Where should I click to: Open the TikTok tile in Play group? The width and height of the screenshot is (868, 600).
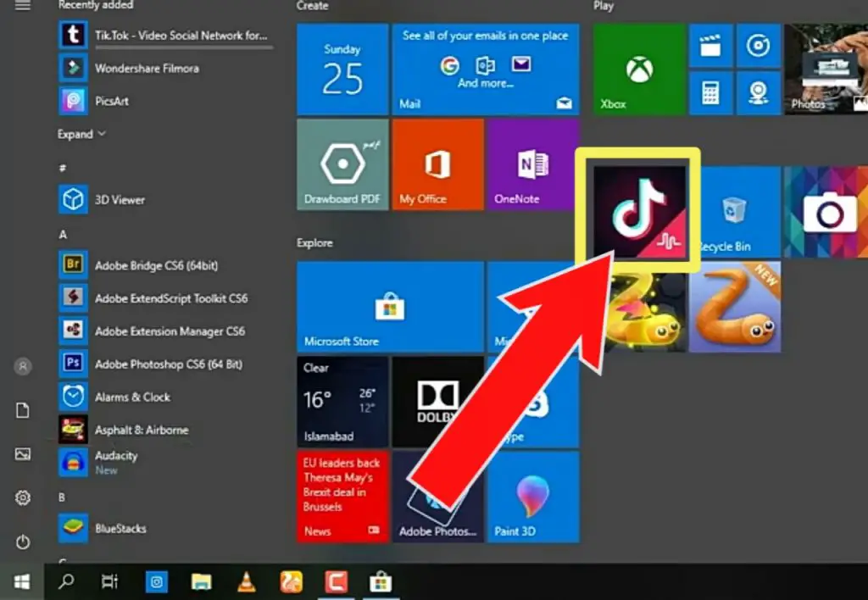pyautogui.click(x=639, y=212)
